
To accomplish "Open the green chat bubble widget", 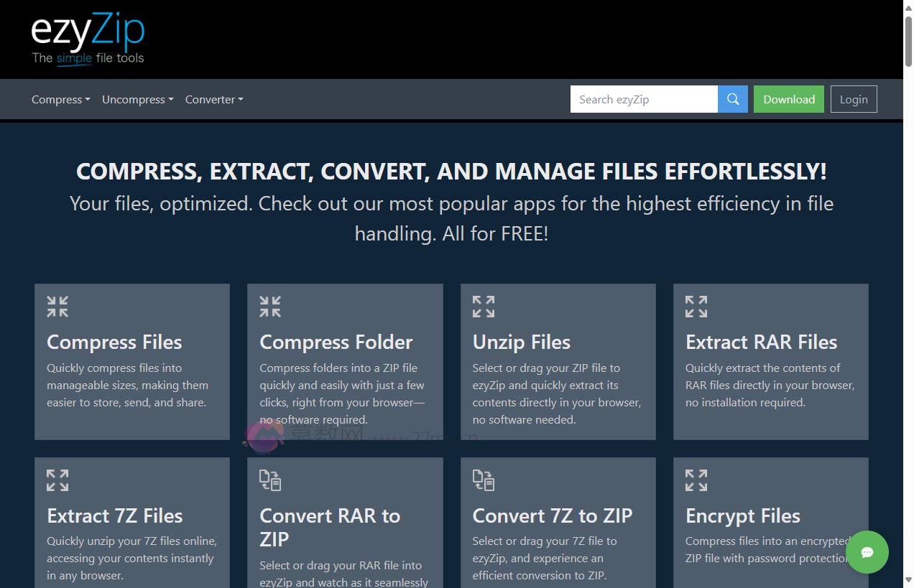I will tap(867, 552).
